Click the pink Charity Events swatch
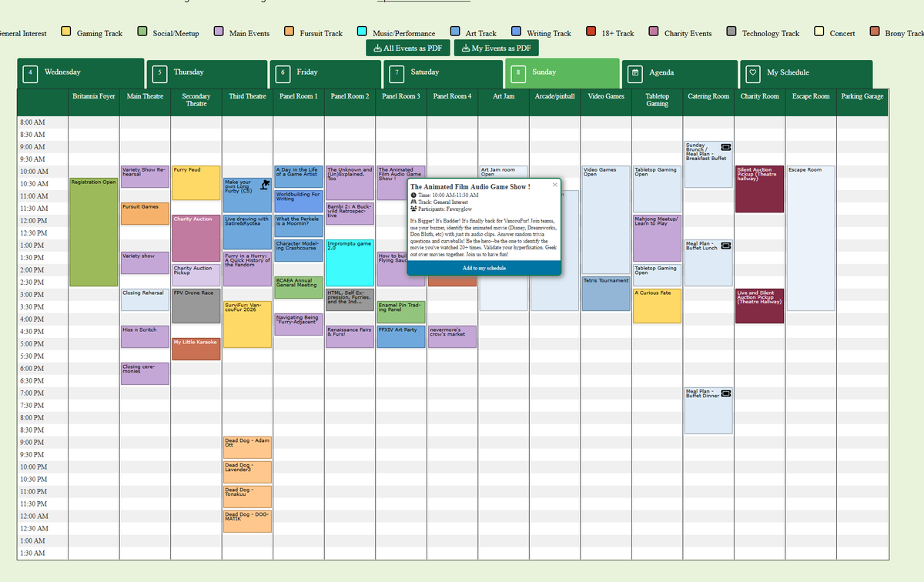 pyautogui.click(x=654, y=32)
